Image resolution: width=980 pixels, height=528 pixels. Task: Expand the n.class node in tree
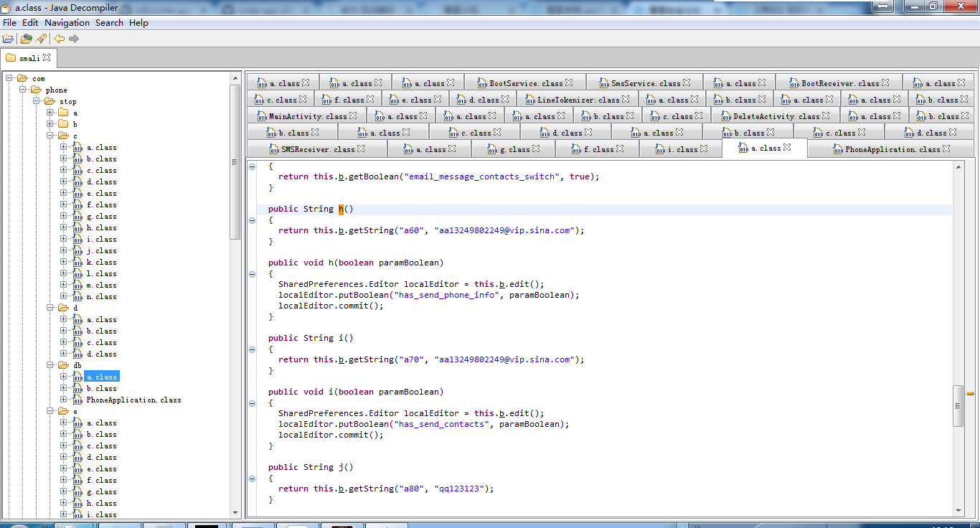pos(64,296)
